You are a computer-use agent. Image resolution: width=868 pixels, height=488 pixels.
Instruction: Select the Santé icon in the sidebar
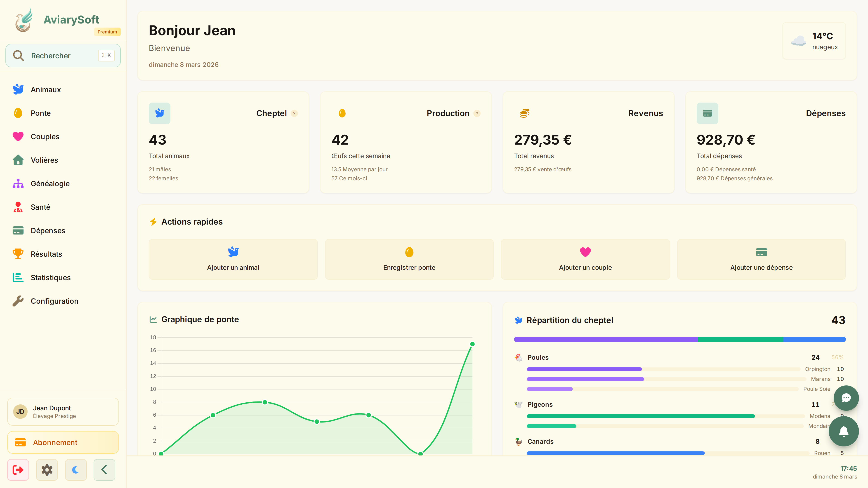pos(18,207)
